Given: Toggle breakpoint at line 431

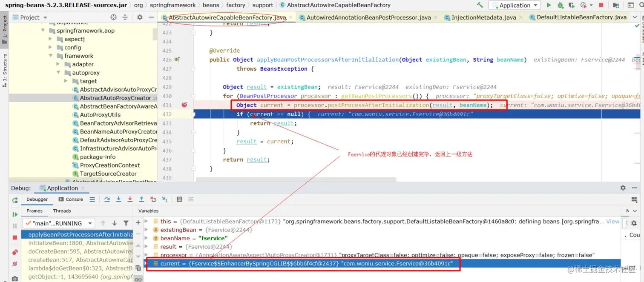Looking at the screenshot, I should tap(184, 105).
